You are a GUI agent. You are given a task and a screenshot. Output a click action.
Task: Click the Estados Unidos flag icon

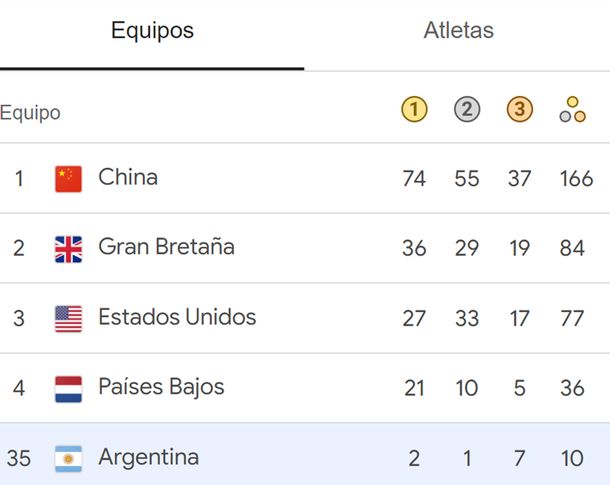click(x=68, y=319)
